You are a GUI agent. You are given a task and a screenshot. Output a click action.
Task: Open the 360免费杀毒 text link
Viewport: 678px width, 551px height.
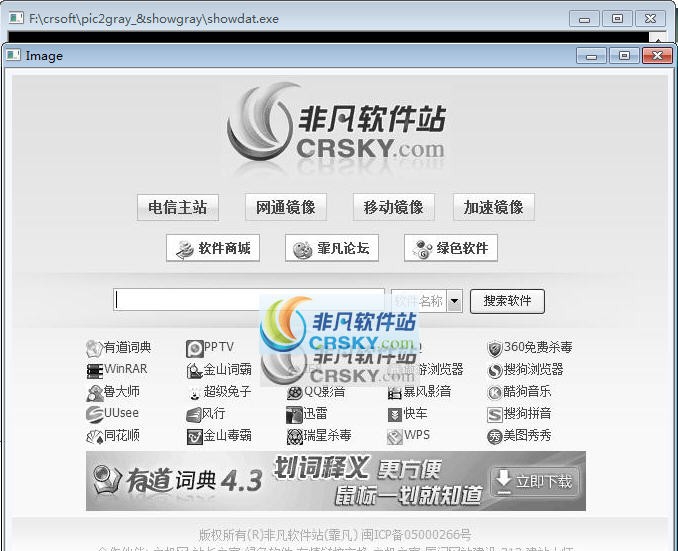538,347
